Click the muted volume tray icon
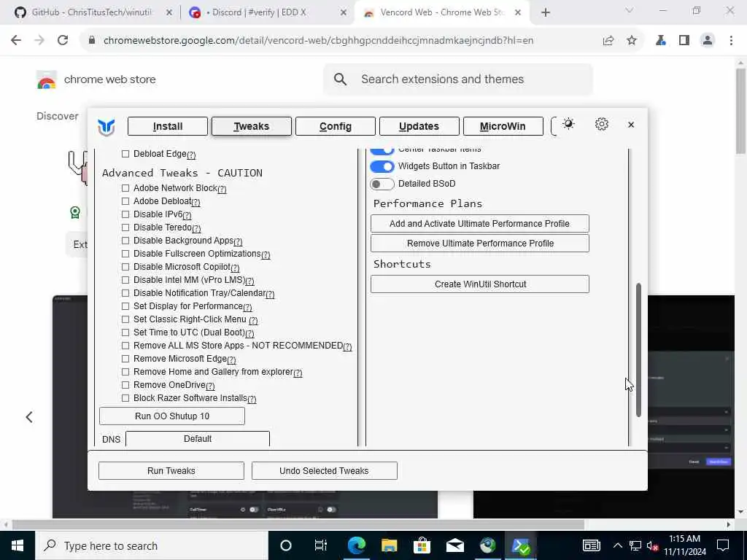 [652, 545]
